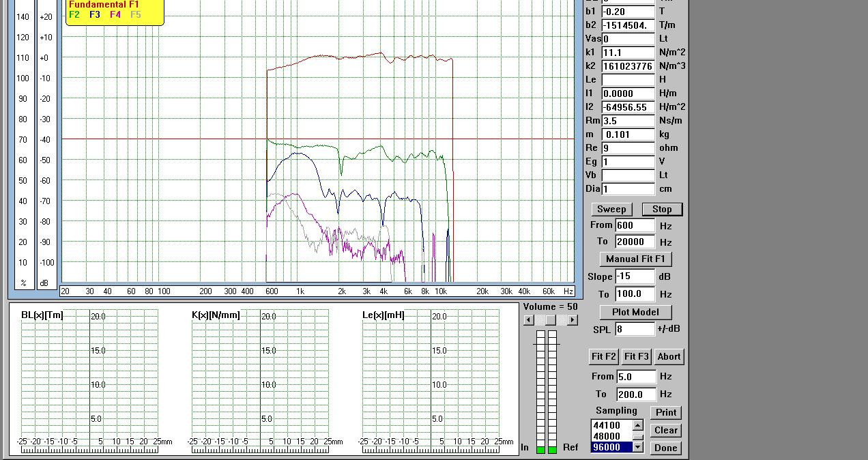The height and width of the screenshot is (460, 868).
Task: Click sweep From frequency field 600
Action: (635, 225)
